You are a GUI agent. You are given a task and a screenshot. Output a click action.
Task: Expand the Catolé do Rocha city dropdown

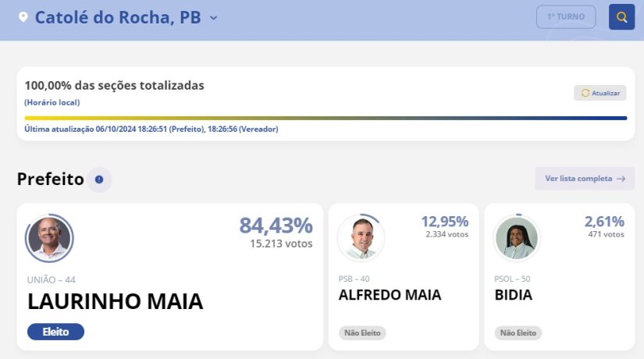tap(214, 17)
